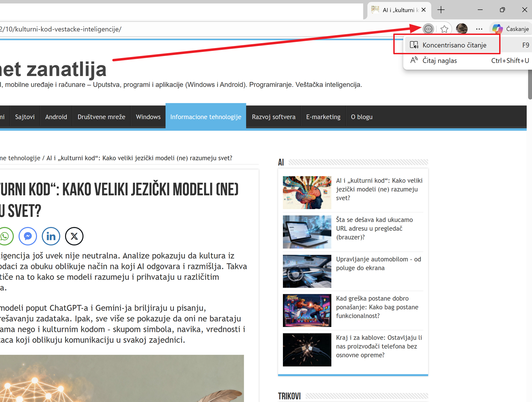The image size is (532, 402).
Task: Click the favorites star icon
Action: 444,29
